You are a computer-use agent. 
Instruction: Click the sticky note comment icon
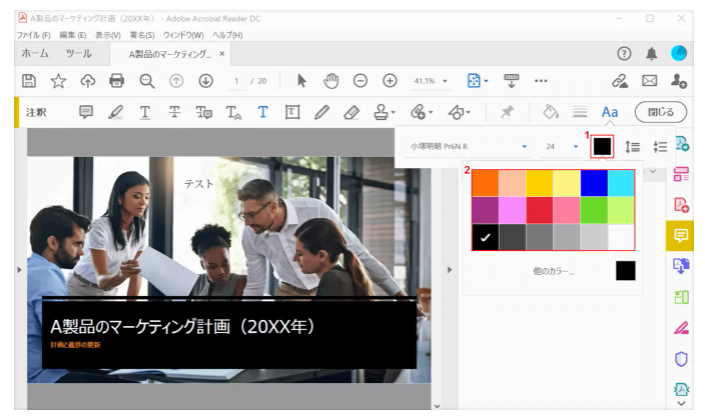click(x=86, y=112)
